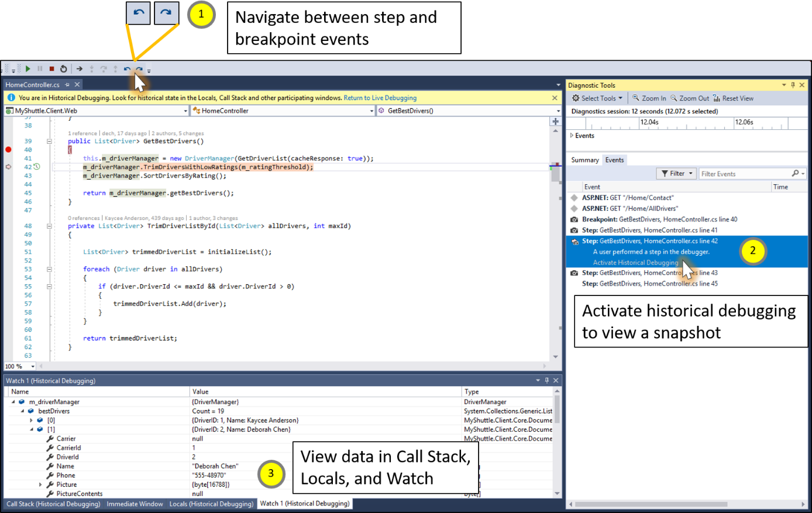Click Step Backward in debug toolbar
812x513 pixels.
127,69
